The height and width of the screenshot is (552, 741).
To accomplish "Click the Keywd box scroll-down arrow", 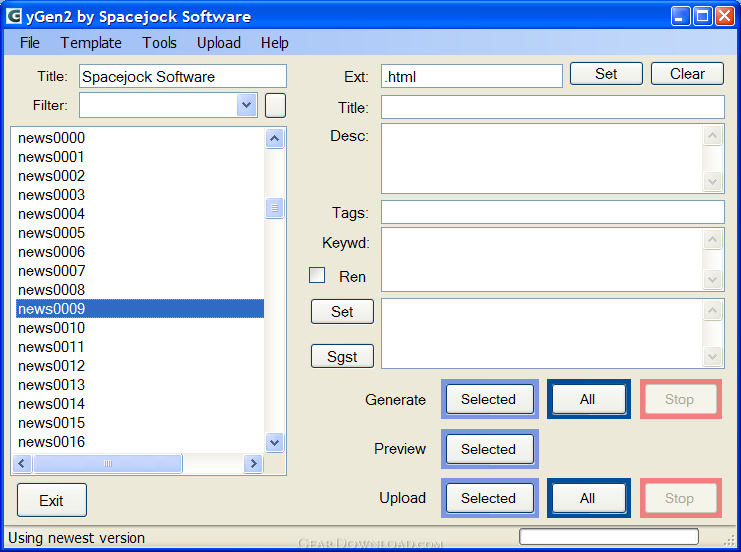I will coord(713,279).
